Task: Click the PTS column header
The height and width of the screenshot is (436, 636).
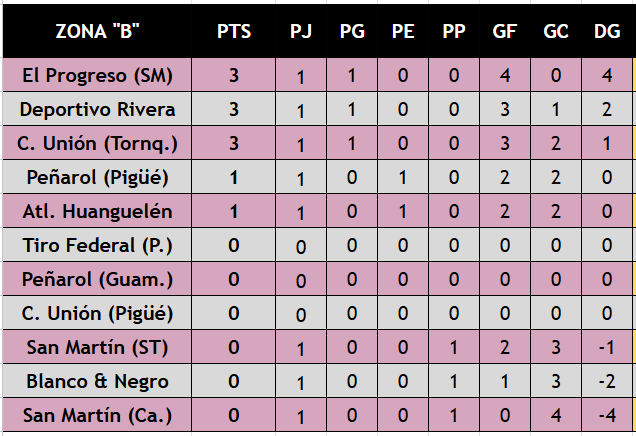Action: tap(234, 31)
